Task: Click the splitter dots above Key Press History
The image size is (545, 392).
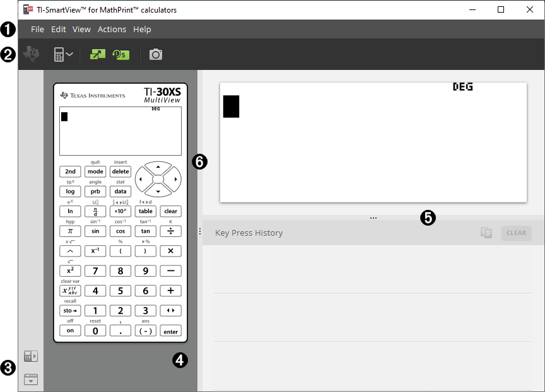Action: pos(373,217)
